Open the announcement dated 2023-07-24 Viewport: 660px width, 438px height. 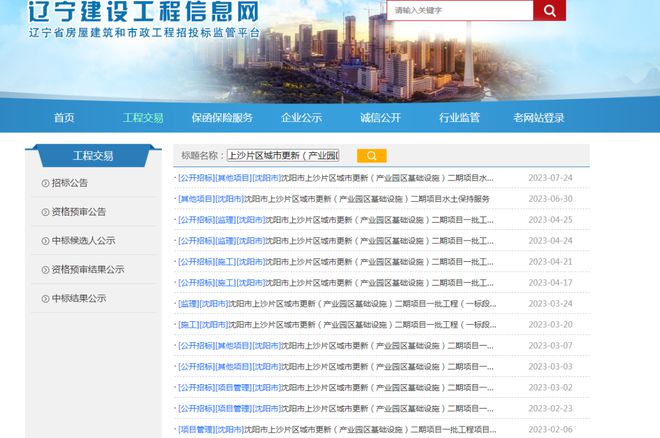point(335,178)
